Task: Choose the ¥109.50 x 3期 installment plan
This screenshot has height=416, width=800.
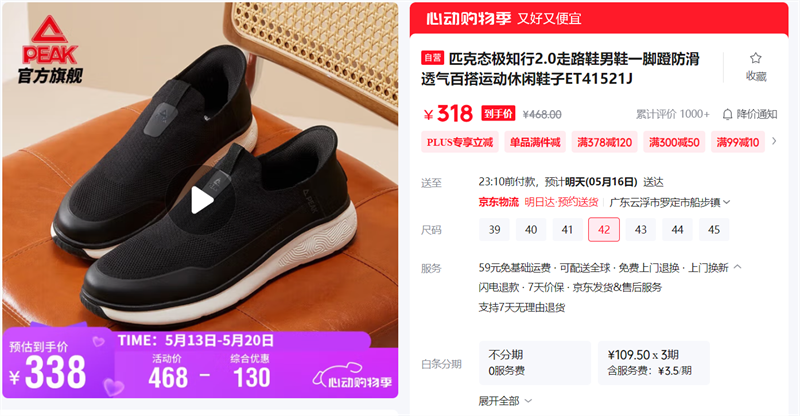Action: (654, 363)
